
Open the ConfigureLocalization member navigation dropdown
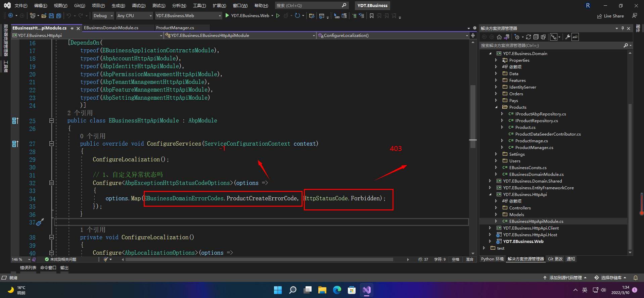(x=393, y=35)
